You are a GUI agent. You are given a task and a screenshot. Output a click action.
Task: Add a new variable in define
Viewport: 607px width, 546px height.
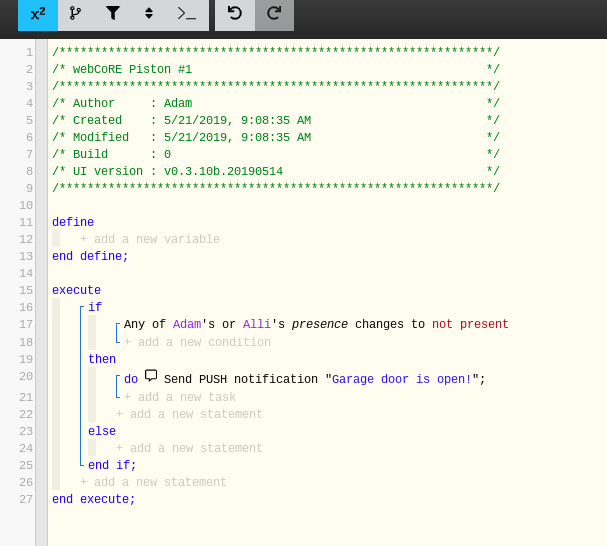tap(150, 239)
